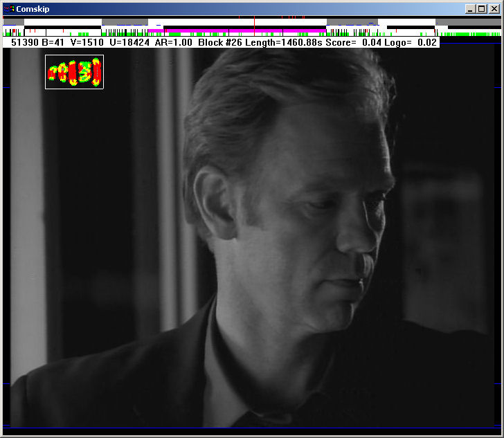Click the gray commercial block following the magenta section
Image resolution: width=504 pixels, height=438 pixels.
352,22
